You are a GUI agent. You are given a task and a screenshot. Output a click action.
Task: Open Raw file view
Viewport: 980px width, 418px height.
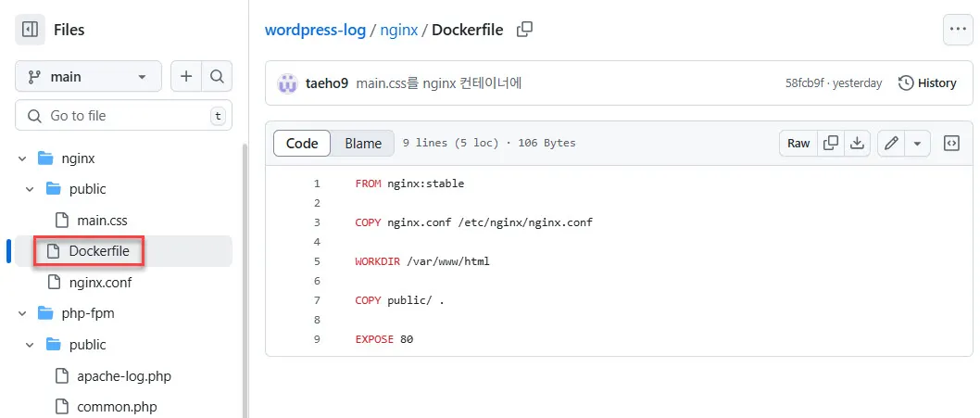pyautogui.click(x=798, y=144)
